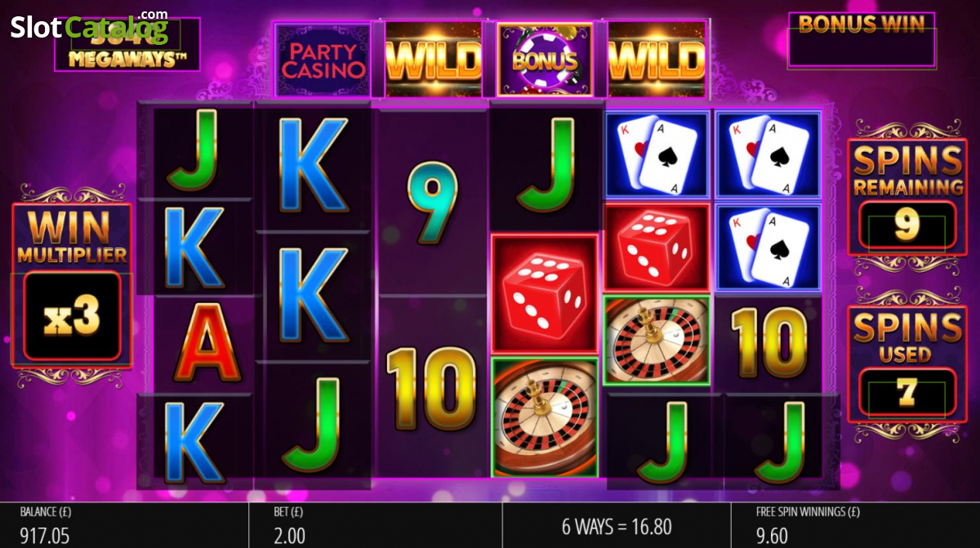Click the Free Spin Winnings value
The height and width of the screenshot is (548, 980).
click(772, 536)
